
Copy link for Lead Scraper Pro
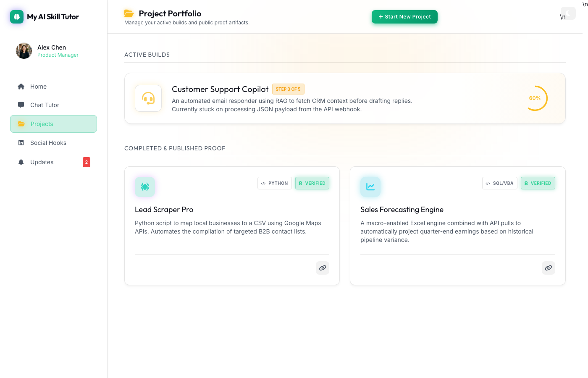pos(323,268)
